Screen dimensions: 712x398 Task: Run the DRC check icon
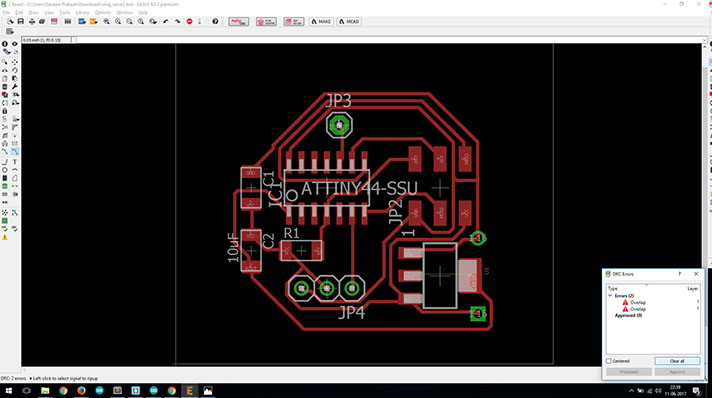tap(15, 229)
